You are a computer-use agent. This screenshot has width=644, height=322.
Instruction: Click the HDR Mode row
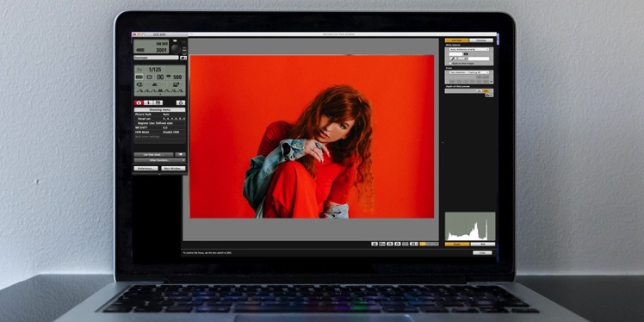point(160,133)
